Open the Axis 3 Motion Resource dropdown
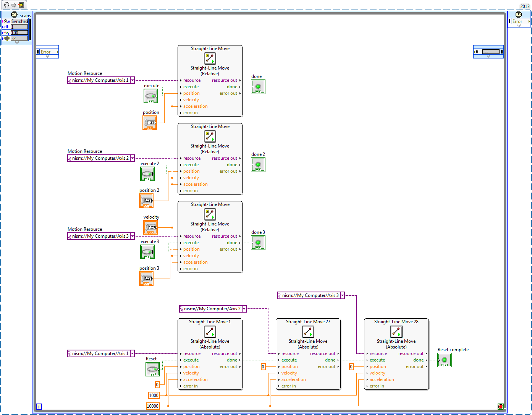 coord(132,236)
